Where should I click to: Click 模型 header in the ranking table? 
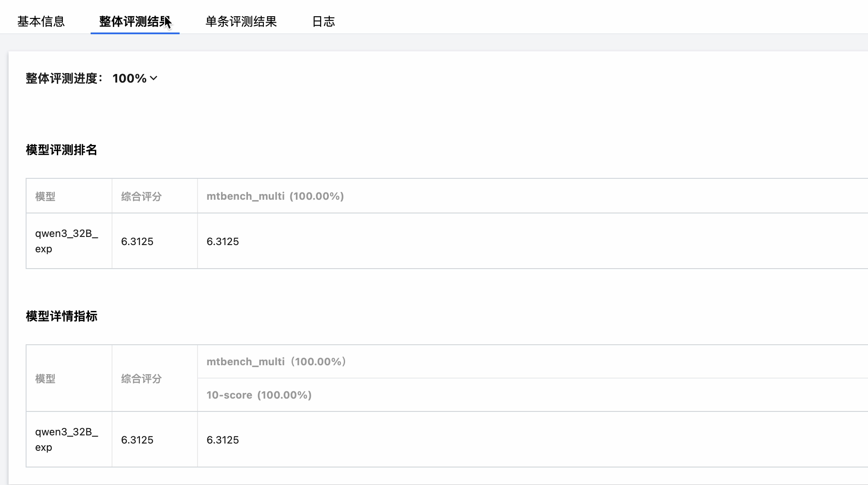pos(45,196)
